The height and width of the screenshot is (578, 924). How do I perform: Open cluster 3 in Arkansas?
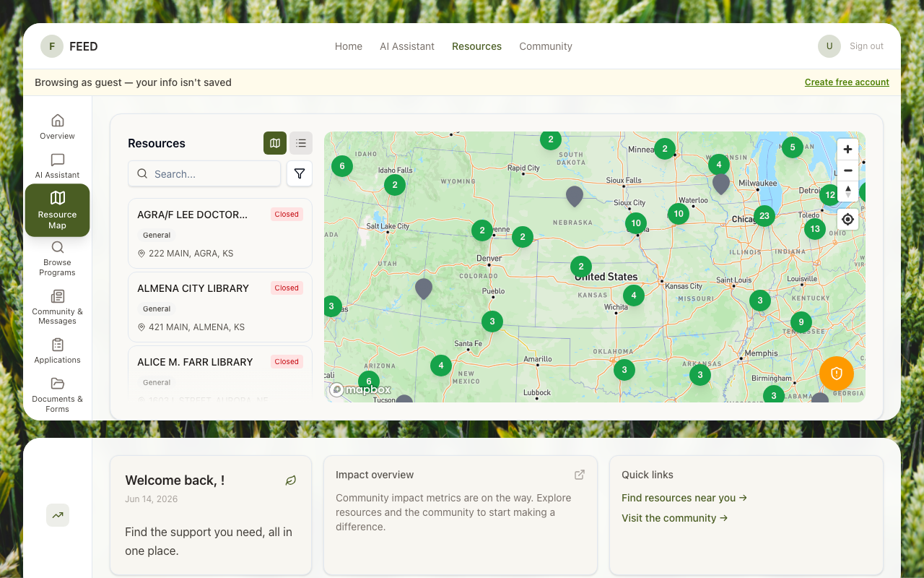(x=699, y=375)
